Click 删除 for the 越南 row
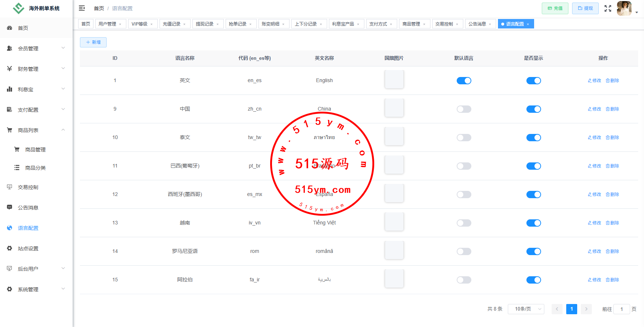The height and width of the screenshot is (327, 644). 612,223
